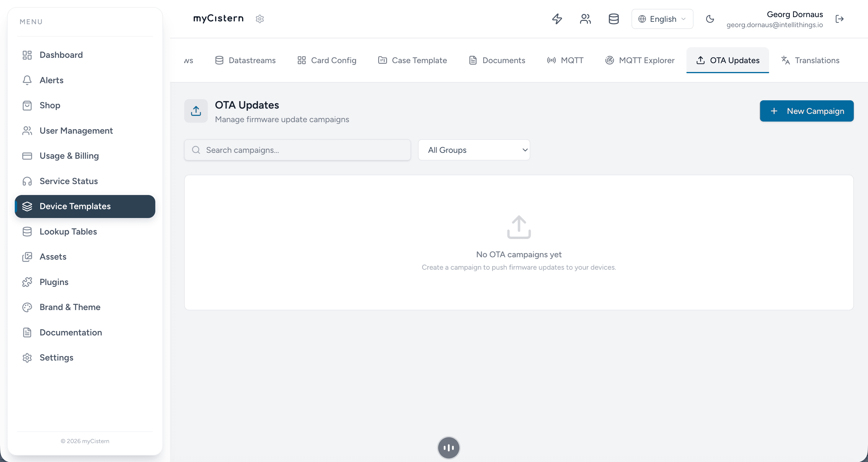Toggle dark mode moon icon
868x462 pixels.
[x=710, y=19]
